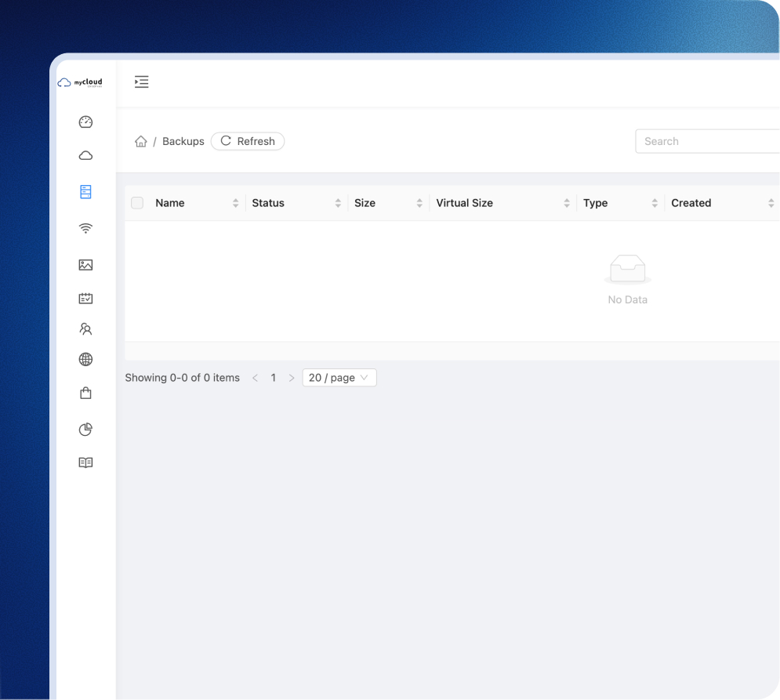Click the mycloud logo
The height and width of the screenshot is (700, 780).
pyautogui.click(x=80, y=82)
